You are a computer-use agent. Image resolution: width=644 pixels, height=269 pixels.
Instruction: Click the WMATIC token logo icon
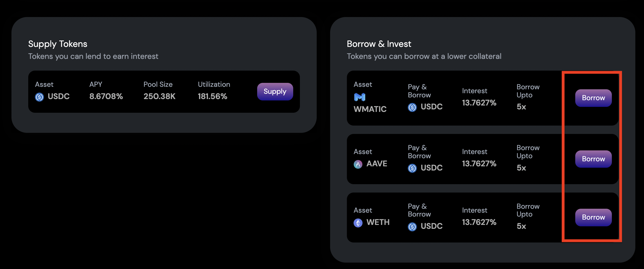pyautogui.click(x=360, y=97)
